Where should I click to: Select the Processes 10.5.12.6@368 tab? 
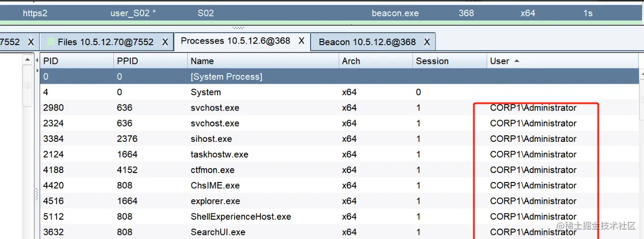236,41
